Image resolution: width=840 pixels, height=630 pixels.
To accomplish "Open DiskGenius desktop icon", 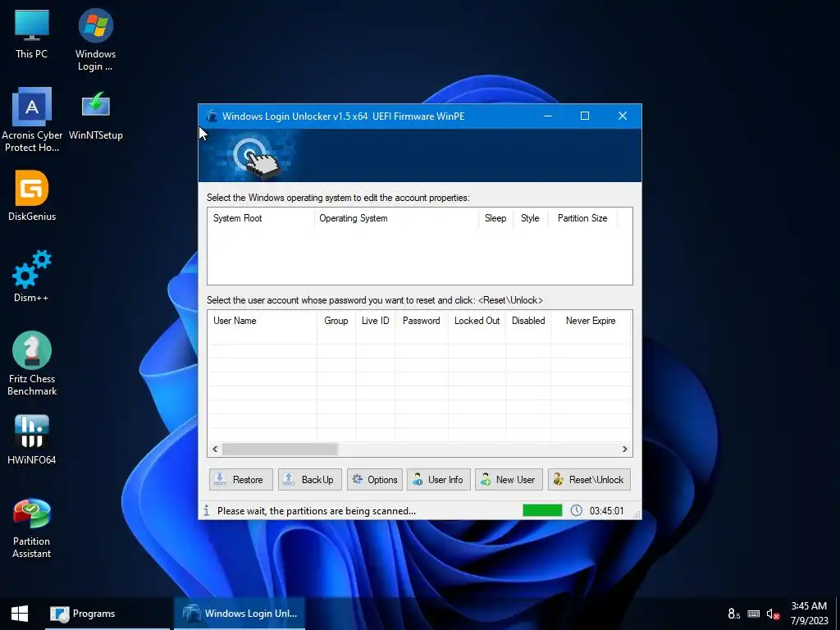I will coord(32,195).
